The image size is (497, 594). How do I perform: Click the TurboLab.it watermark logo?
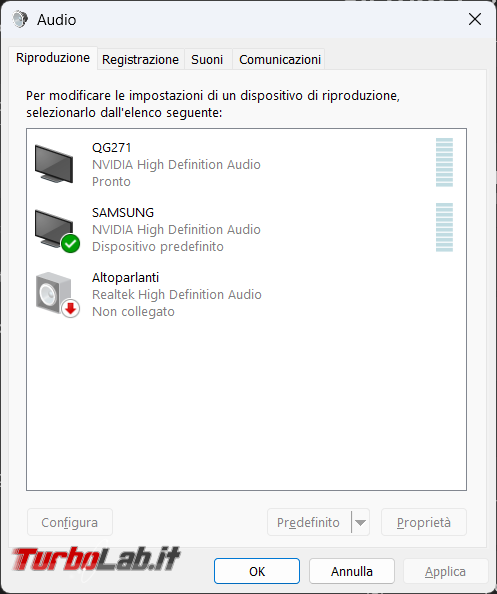96,559
